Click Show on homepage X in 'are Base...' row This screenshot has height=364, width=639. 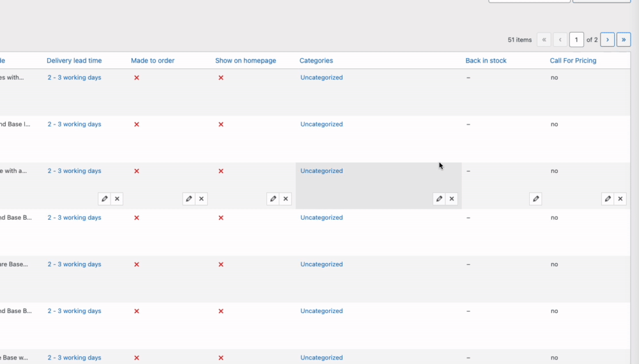(x=221, y=264)
